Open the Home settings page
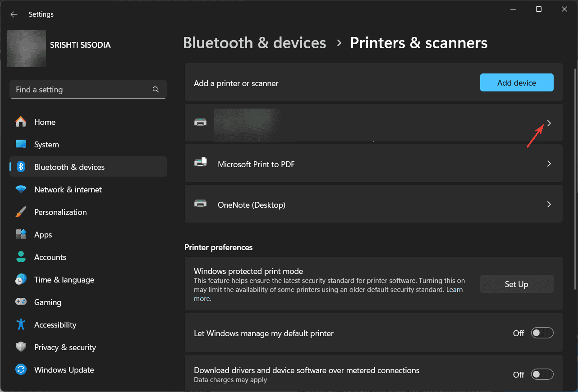 (88, 122)
